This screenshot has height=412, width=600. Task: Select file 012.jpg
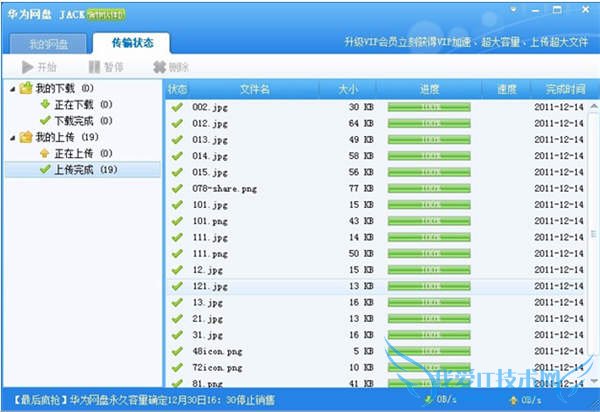(210, 124)
